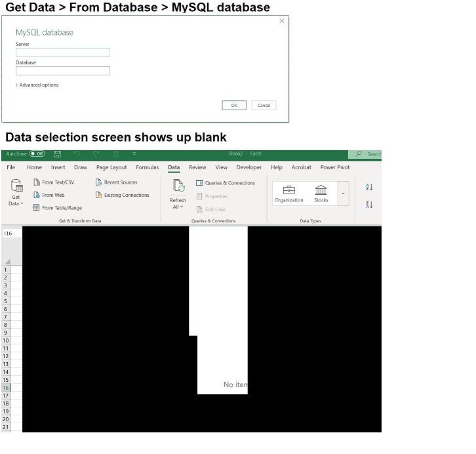This screenshot has height=454, width=476.
Task: Click Edit Links in the ribbon
Action: point(211,209)
